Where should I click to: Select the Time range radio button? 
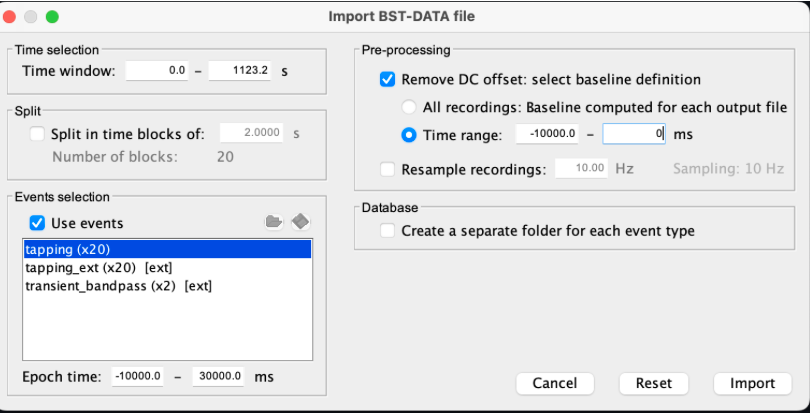tap(409, 134)
